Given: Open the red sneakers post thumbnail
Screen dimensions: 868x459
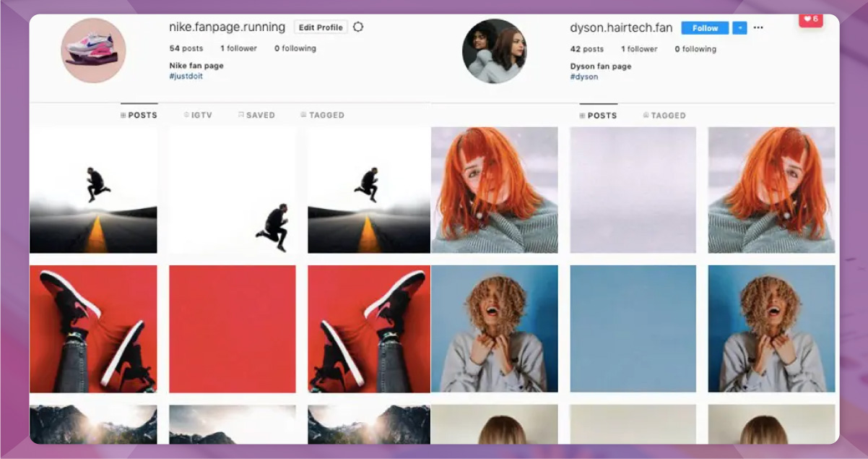Looking at the screenshot, I should 93,327.
